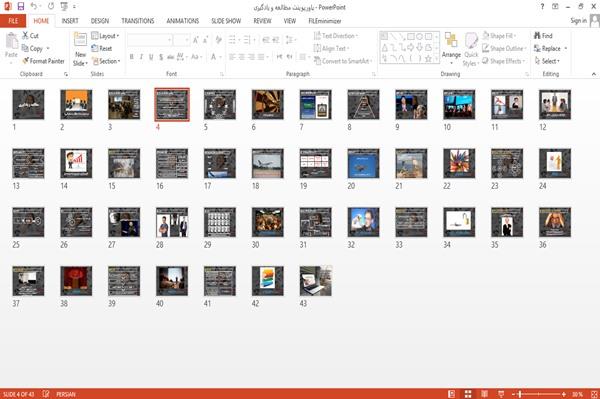Open the FILEminimizer tab
This screenshot has height=399, width=600.
click(x=325, y=21)
